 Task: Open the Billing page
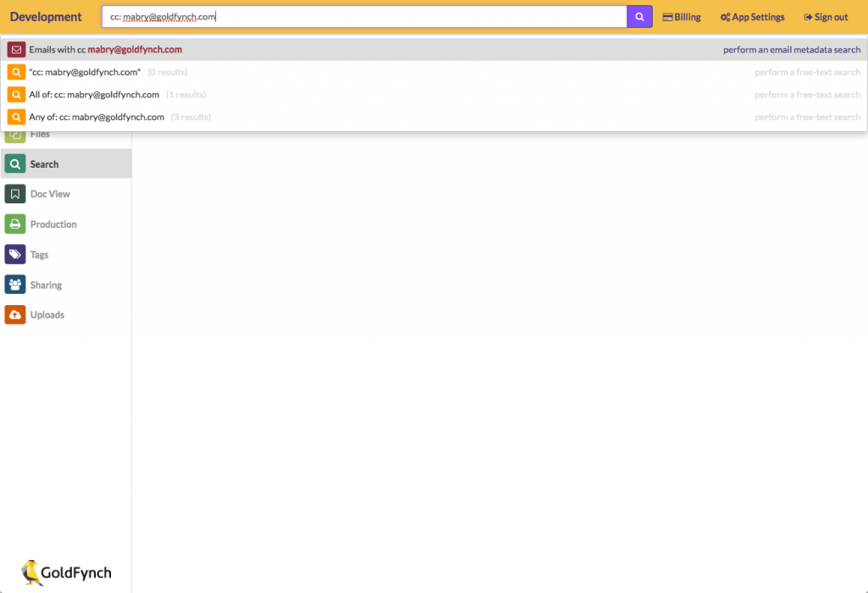click(682, 16)
